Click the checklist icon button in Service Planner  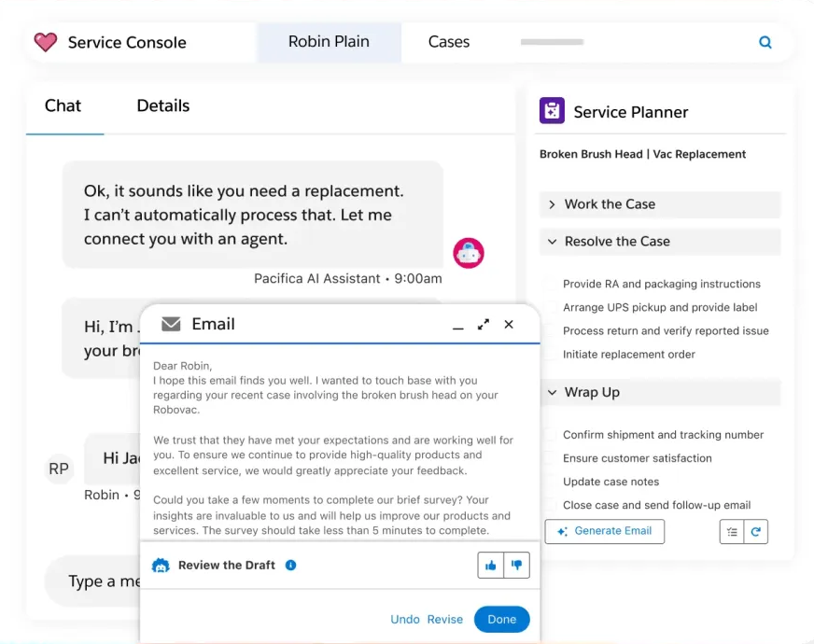(732, 532)
